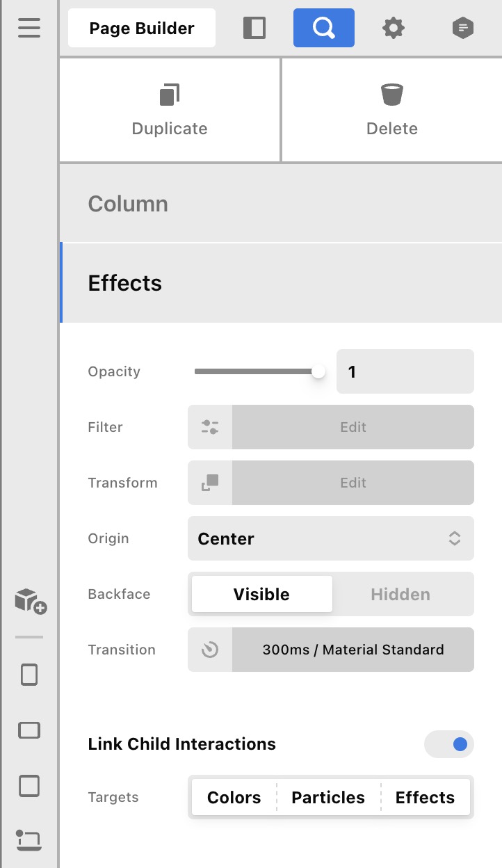Click the Transform icon
This screenshot has width=502, height=868.
(x=210, y=483)
